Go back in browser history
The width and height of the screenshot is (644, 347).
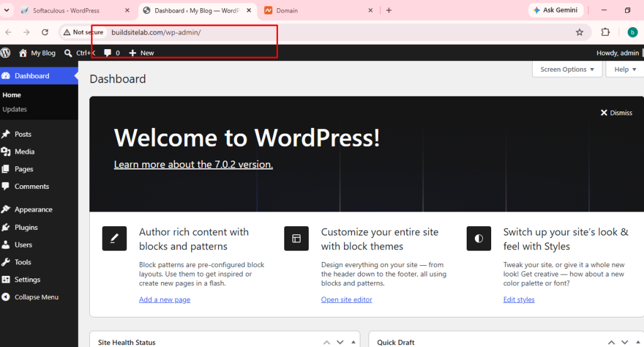pyautogui.click(x=9, y=32)
